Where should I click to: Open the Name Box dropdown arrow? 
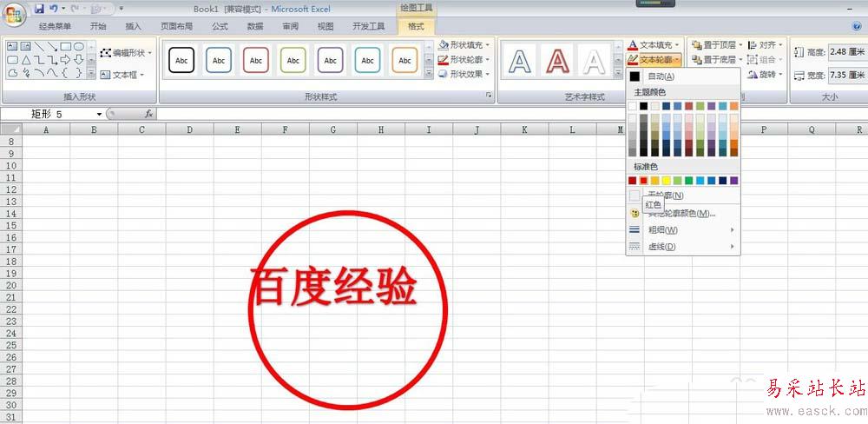pyautogui.click(x=100, y=114)
